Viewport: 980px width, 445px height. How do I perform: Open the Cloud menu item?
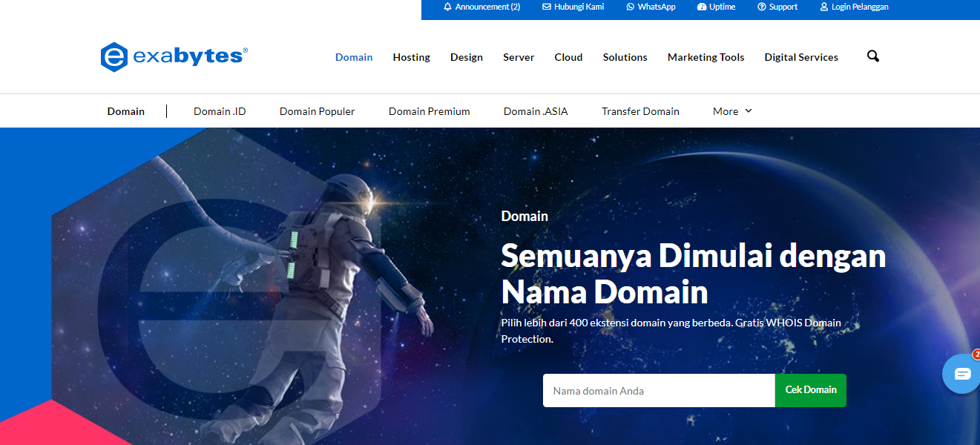click(x=568, y=56)
